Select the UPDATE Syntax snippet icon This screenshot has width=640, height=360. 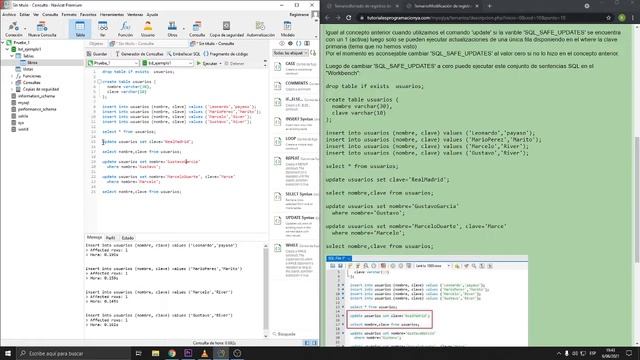pyautogui.click(x=278, y=221)
